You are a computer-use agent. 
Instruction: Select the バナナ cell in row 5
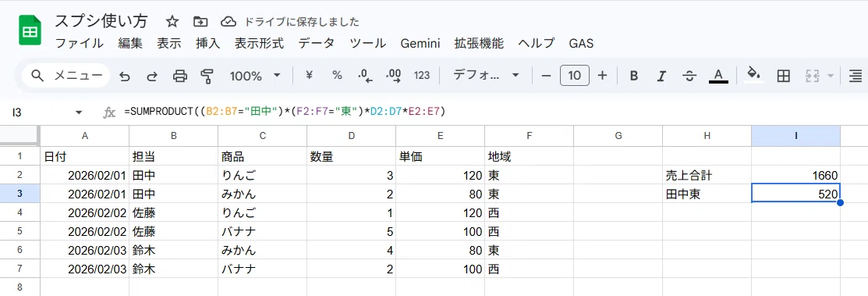262,230
